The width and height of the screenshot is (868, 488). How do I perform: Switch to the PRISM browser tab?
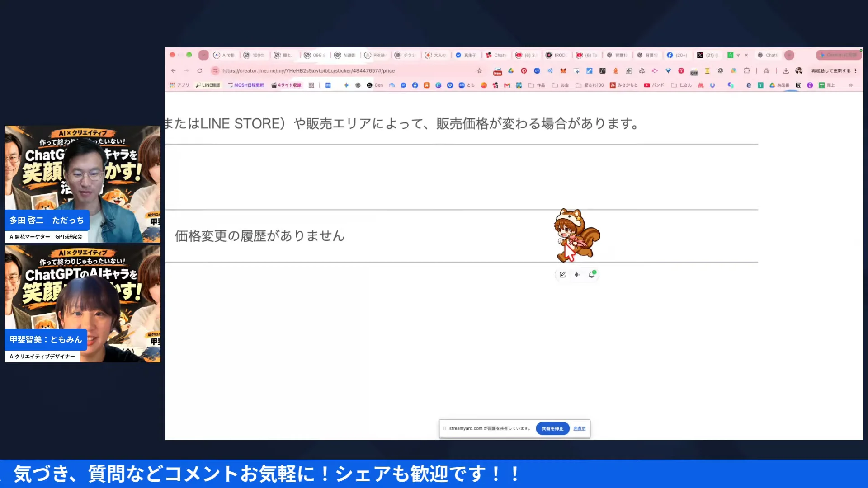[375, 55]
